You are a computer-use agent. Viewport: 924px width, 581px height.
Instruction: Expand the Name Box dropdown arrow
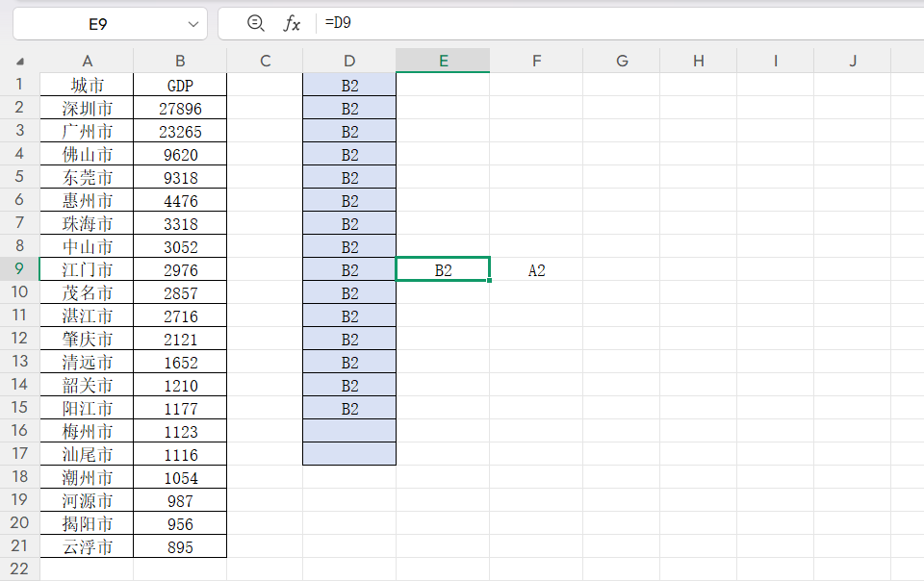tap(193, 23)
